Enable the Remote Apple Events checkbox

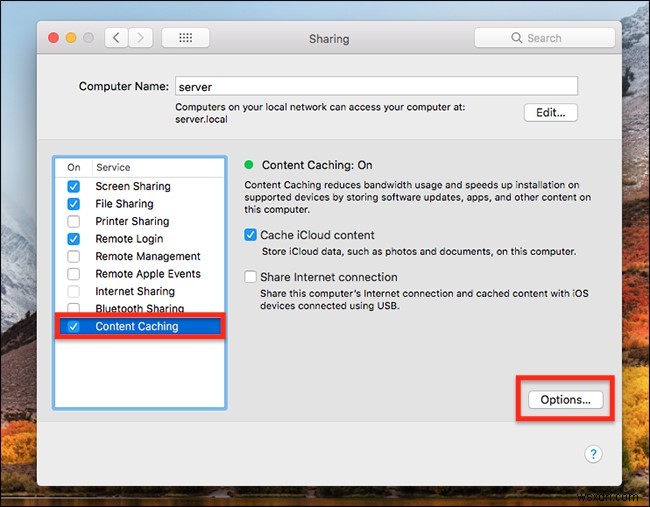click(74, 274)
